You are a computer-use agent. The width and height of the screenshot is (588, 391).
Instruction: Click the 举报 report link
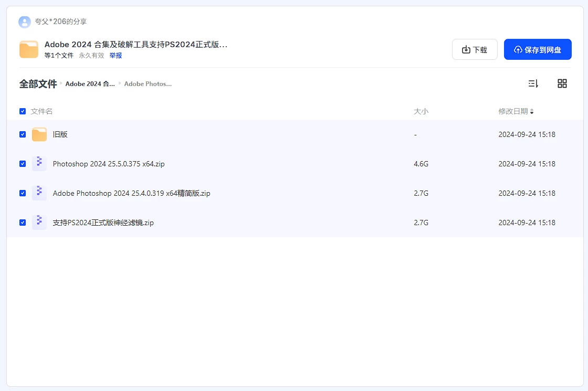point(115,55)
